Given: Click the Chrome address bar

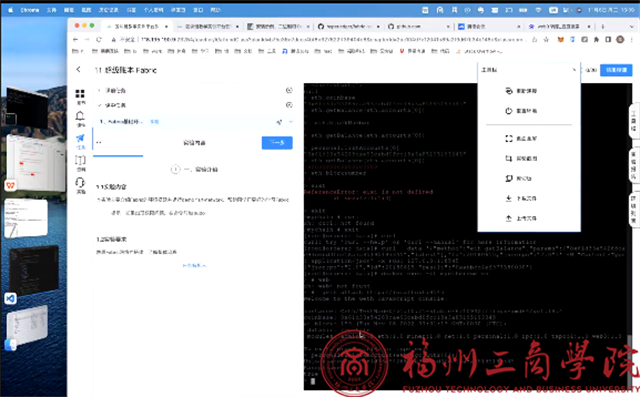Looking at the screenshot, I should (322, 40).
